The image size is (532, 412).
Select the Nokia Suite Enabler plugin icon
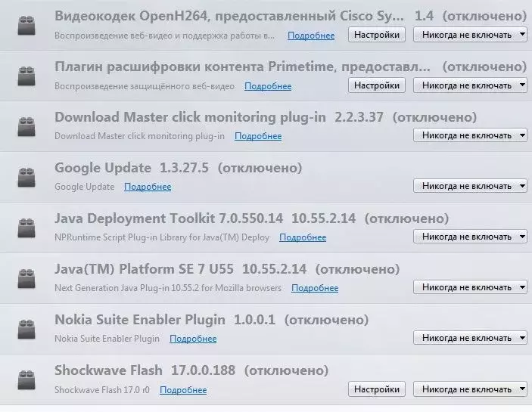26,329
